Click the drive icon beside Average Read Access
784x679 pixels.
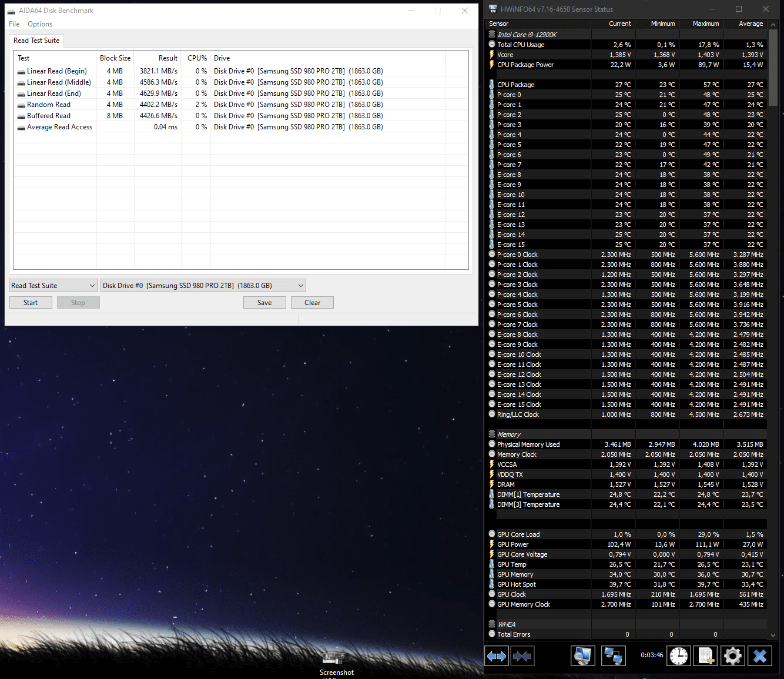point(21,127)
